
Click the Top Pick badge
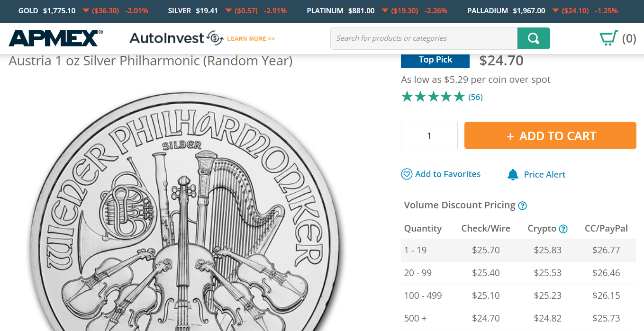(x=435, y=60)
